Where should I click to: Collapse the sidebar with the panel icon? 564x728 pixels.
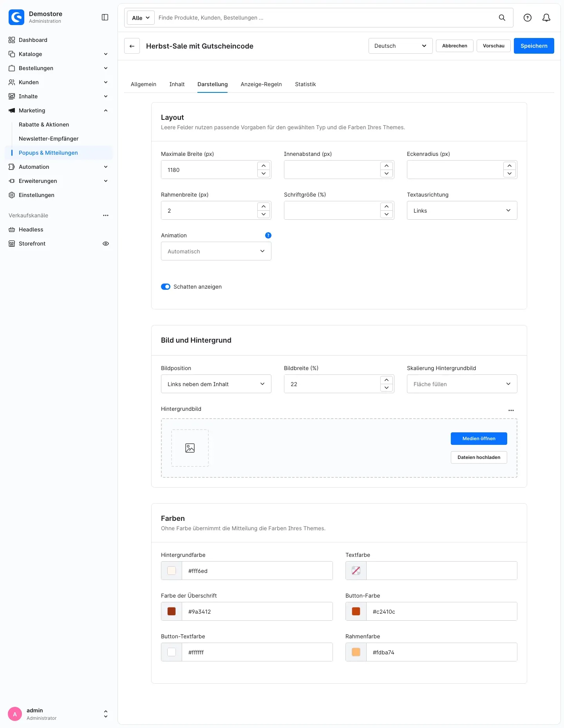click(x=105, y=17)
